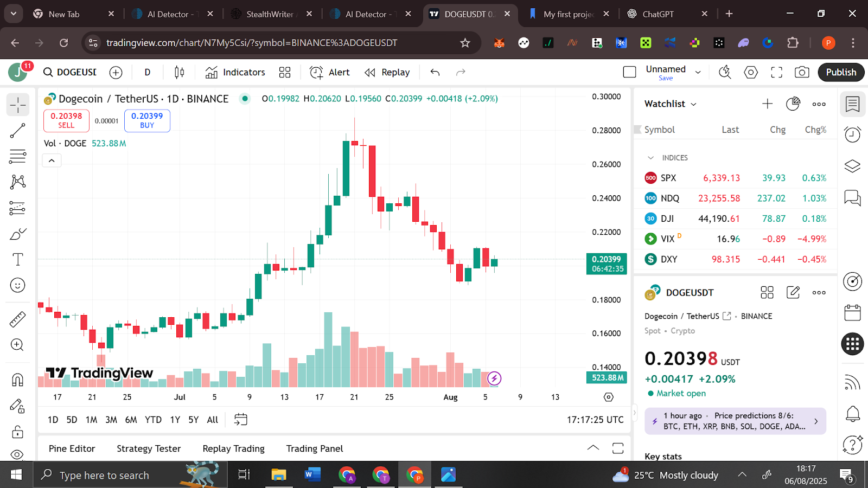Toggle magnet mode for drawings
Viewport: 868px width, 488px height.
pyautogui.click(x=18, y=380)
